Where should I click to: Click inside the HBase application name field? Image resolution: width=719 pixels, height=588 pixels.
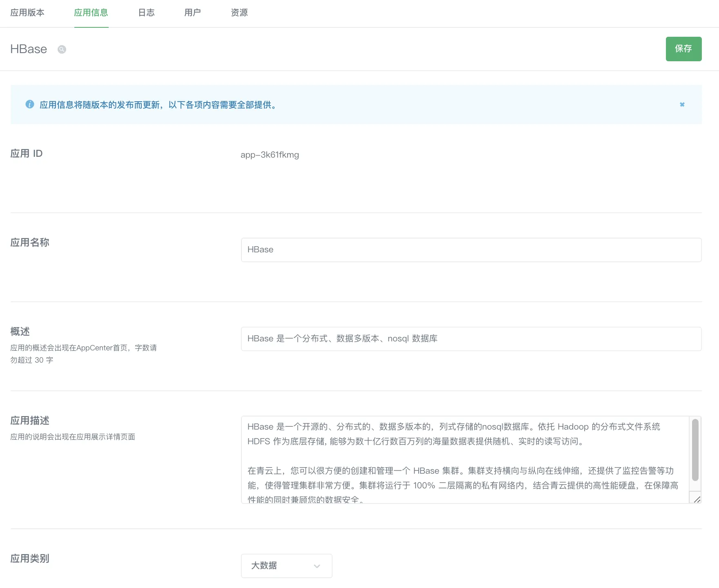(x=470, y=249)
